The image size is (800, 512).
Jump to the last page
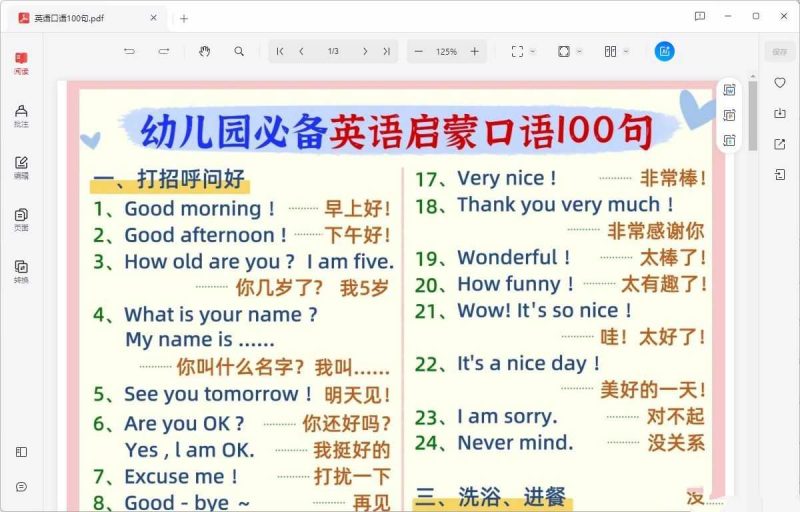[x=387, y=51]
